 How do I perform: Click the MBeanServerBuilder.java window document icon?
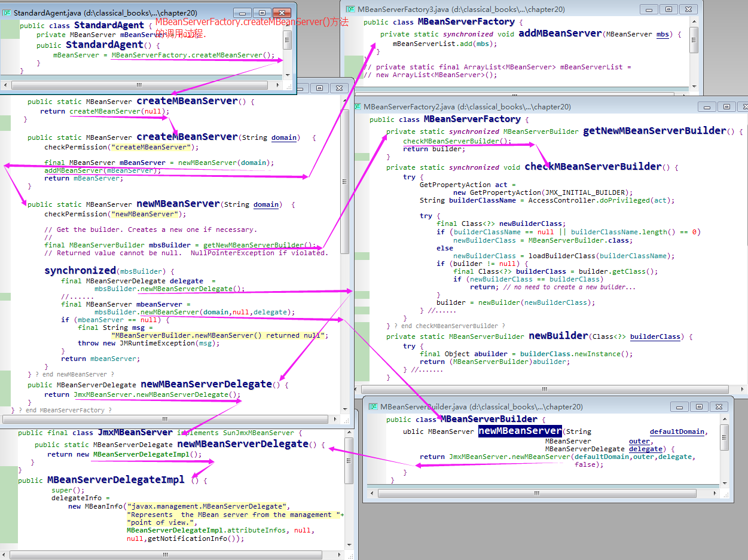click(x=373, y=406)
